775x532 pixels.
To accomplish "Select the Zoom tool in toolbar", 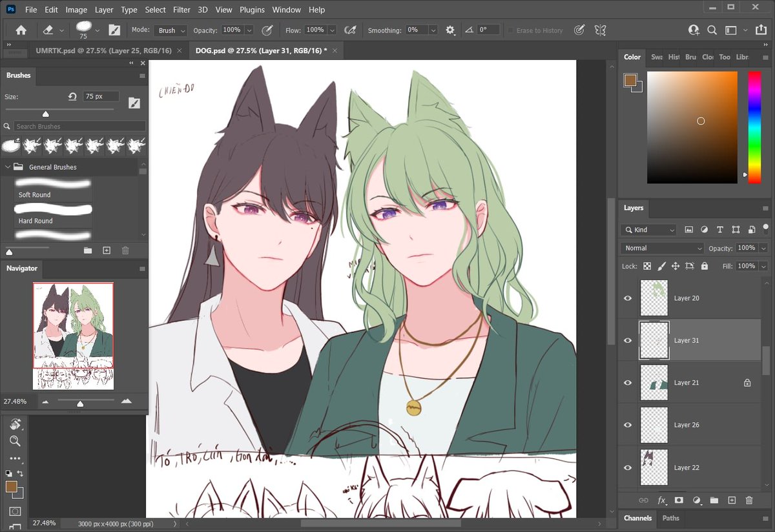I will coord(15,441).
